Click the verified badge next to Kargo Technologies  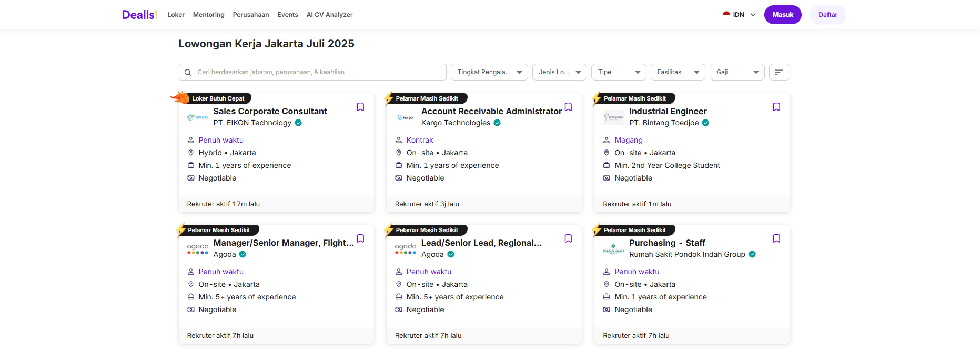tap(497, 123)
